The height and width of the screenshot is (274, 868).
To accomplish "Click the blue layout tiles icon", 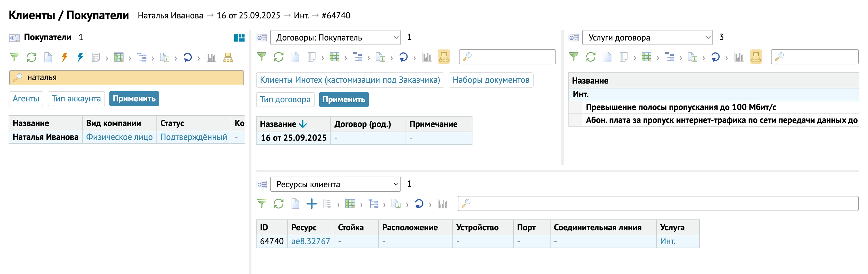I will [239, 38].
